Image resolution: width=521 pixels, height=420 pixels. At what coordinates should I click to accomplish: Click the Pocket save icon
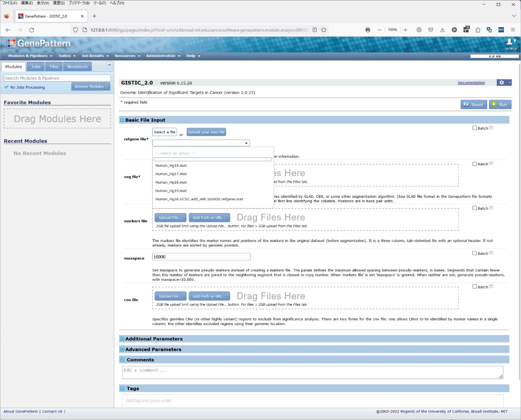(x=431, y=30)
